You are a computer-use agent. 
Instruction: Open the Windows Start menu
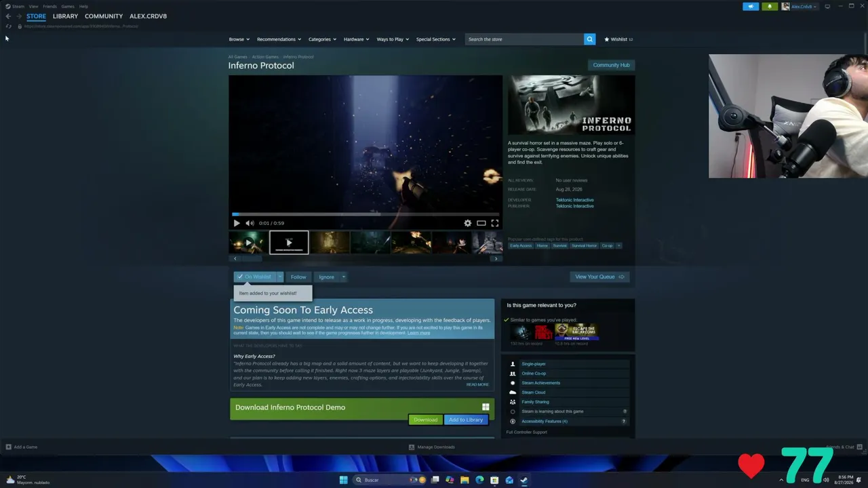coord(343,480)
